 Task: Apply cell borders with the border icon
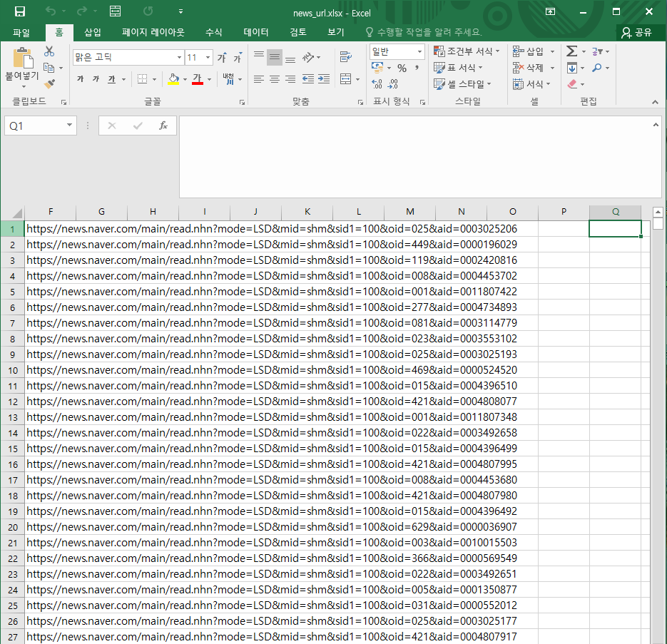(x=143, y=79)
